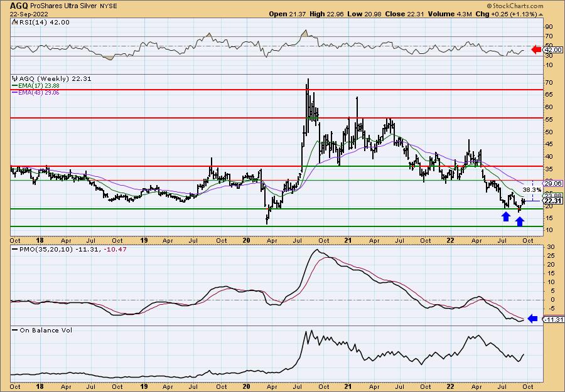Click the 29.06 EMA value tag on right axis

(553, 183)
